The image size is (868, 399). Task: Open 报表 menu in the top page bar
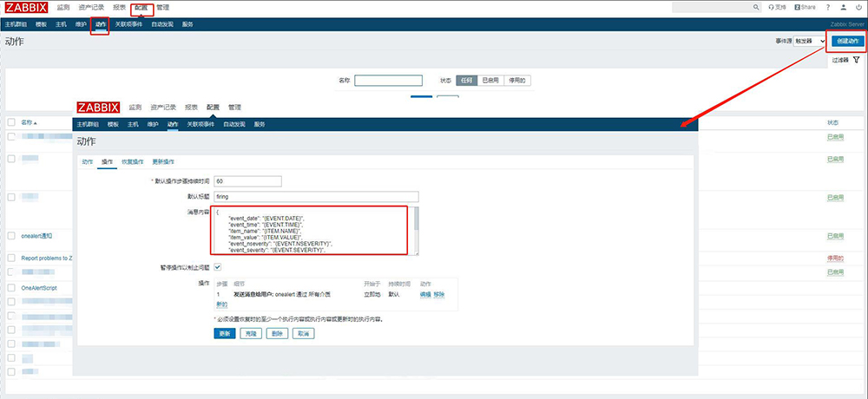tap(118, 8)
